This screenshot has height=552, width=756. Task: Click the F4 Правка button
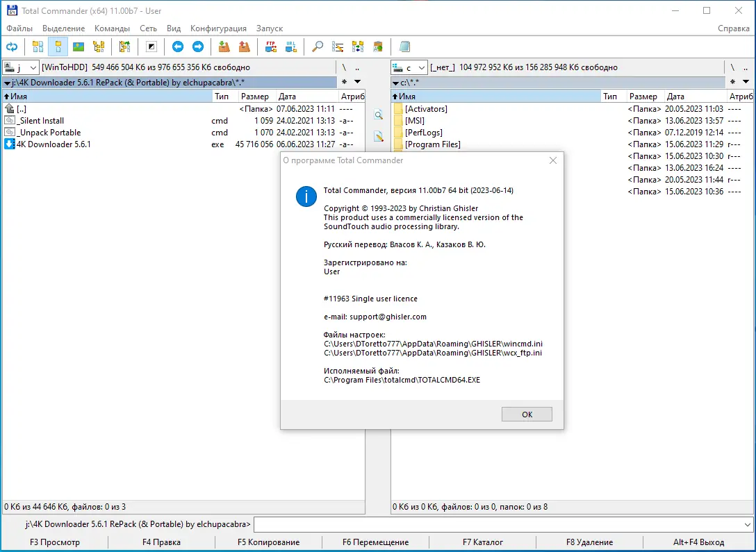click(161, 542)
